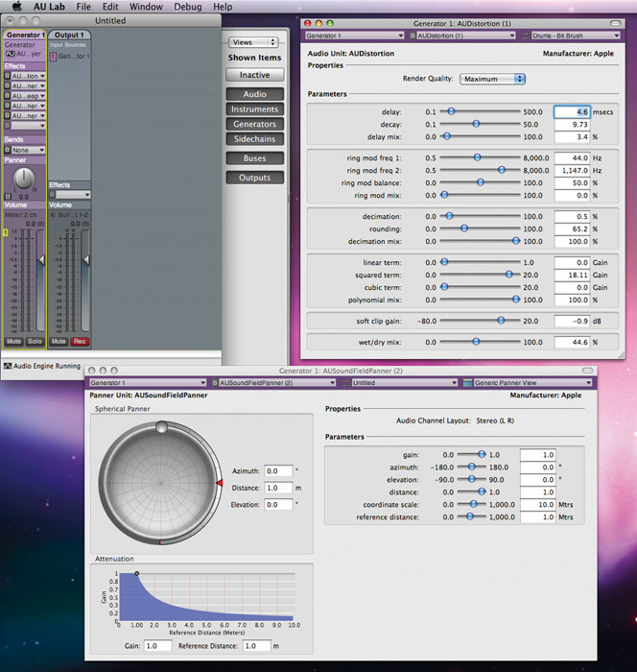Click the Audio Engine Running status icon
637x672 pixels.
click(x=8, y=366)
